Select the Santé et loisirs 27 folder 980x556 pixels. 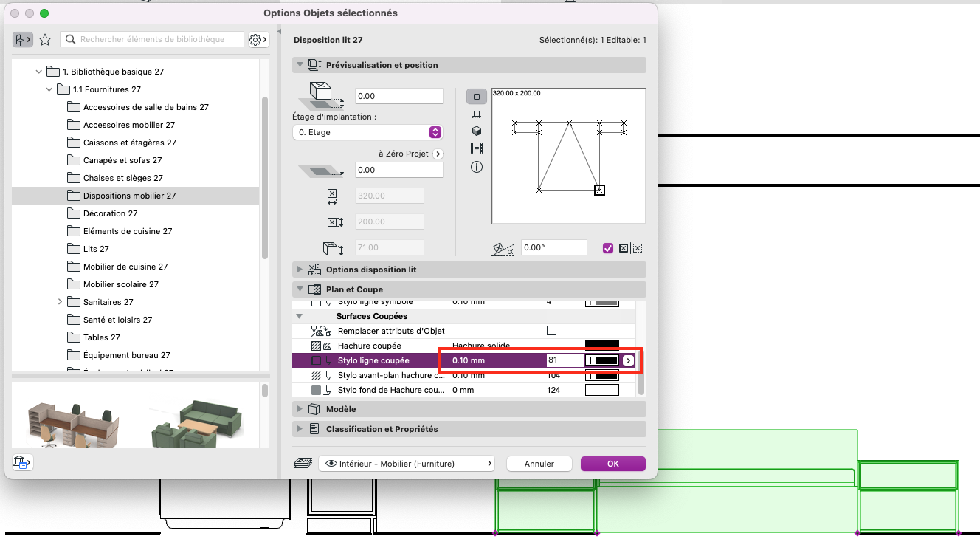[x=136, y=320]
